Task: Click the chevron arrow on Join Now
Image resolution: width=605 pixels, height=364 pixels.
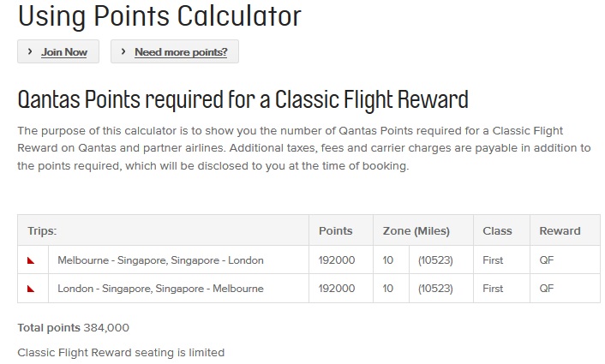Action: (x=30, y=52)
